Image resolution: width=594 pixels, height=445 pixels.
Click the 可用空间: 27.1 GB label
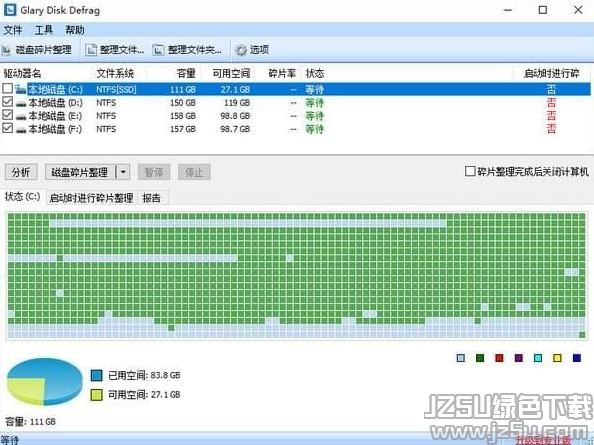tap(144, 395)
